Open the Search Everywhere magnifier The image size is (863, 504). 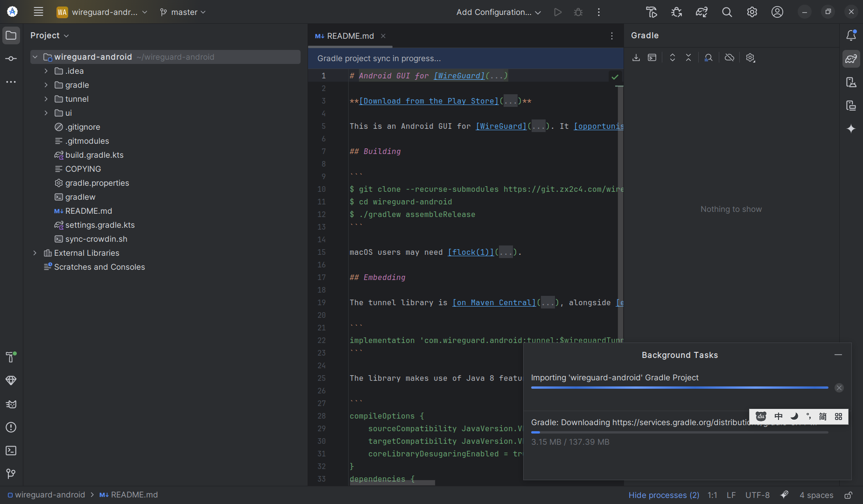[727, 12]
